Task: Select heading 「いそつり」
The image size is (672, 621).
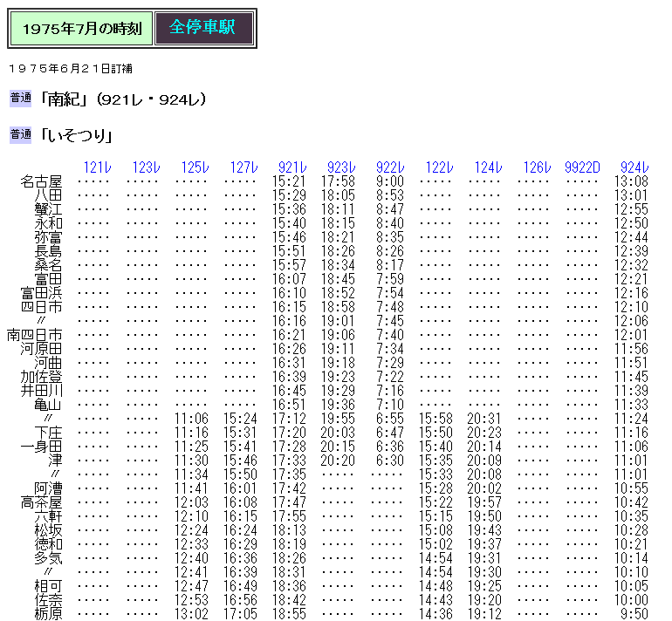Action: [x=76, y=136]
